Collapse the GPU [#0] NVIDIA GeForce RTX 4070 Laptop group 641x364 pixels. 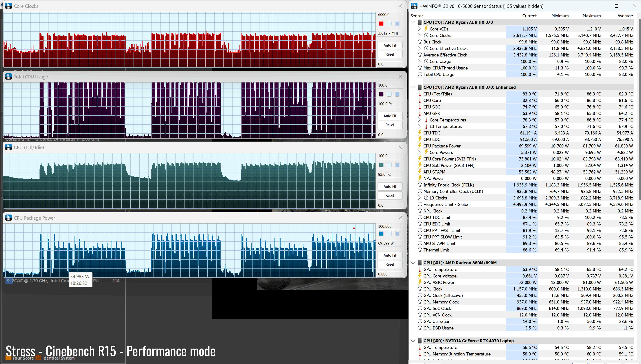coord(413,341)
